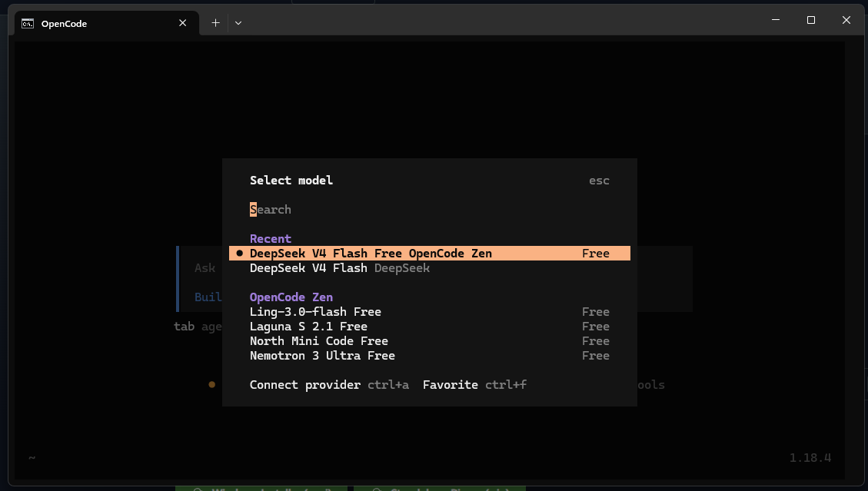Viewport: 868px width, 491px height.
Task: Click Free tag beside North Mini Code
Action: coord(596,341)
